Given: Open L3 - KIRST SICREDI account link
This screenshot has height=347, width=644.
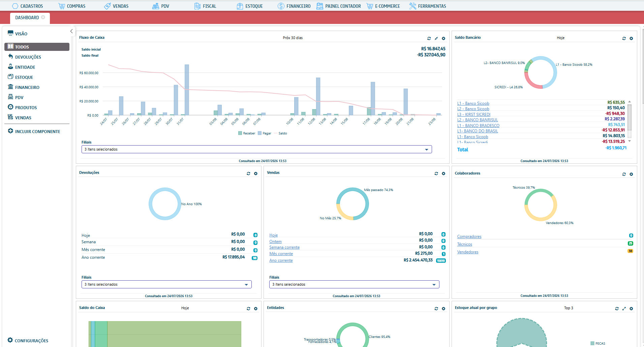Looking at the screenshot, I should [x=474, y=115].
